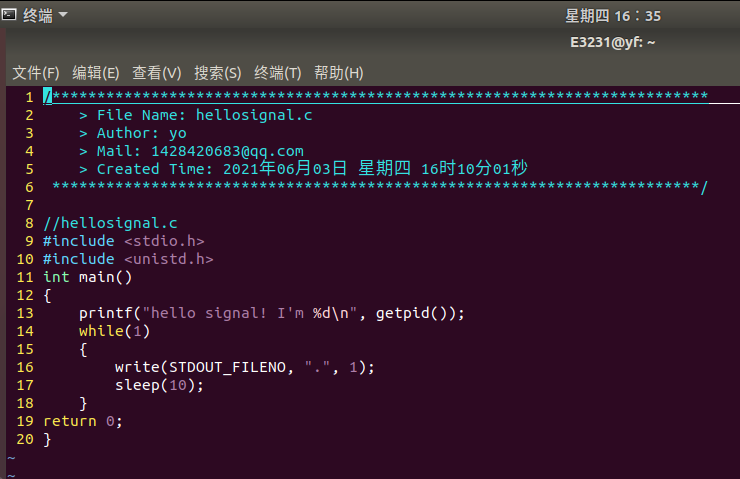Click the window title E3231@yf: ~
740x479 pixels.
[613, 42]
